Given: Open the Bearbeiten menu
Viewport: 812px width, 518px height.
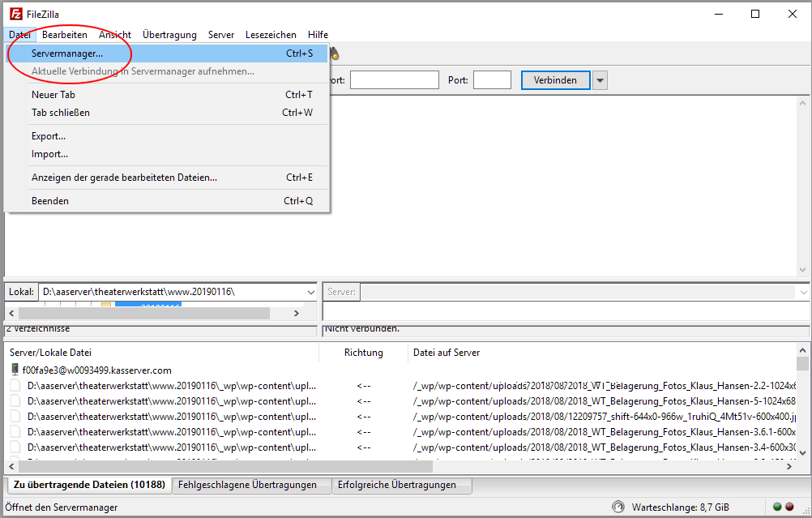Looking at the screenshot, I should (x=65, y=35).
